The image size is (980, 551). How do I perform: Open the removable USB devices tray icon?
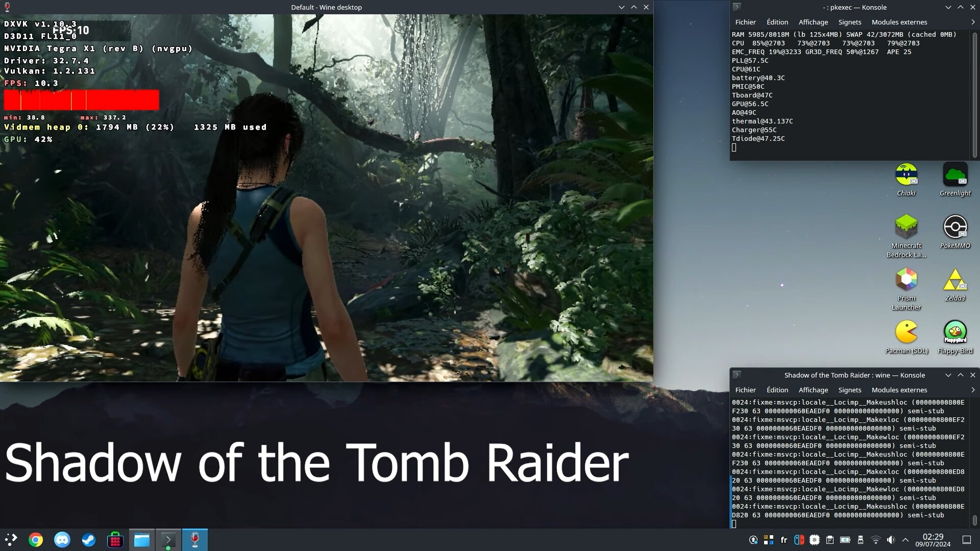point(861,540)
